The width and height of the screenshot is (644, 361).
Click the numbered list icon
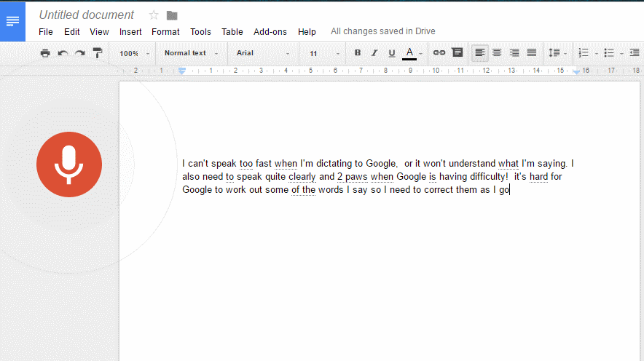(584, 53)
